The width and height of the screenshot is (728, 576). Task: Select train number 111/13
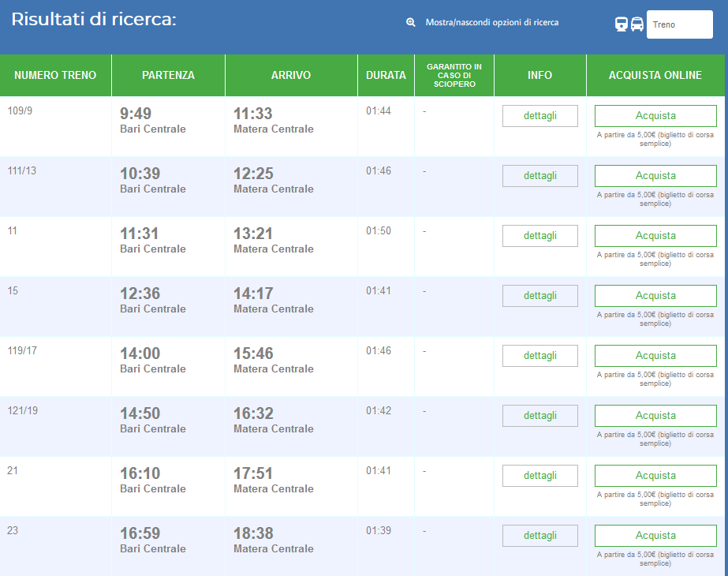(22, 170)
